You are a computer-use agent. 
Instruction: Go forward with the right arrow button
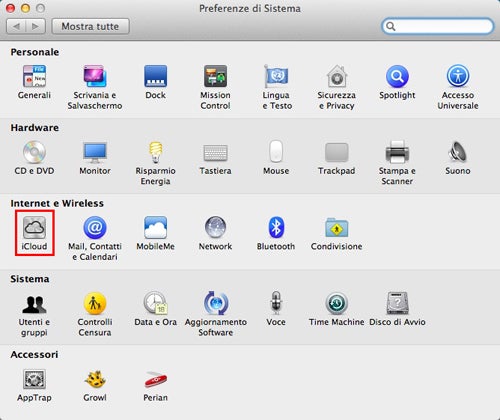35,26
